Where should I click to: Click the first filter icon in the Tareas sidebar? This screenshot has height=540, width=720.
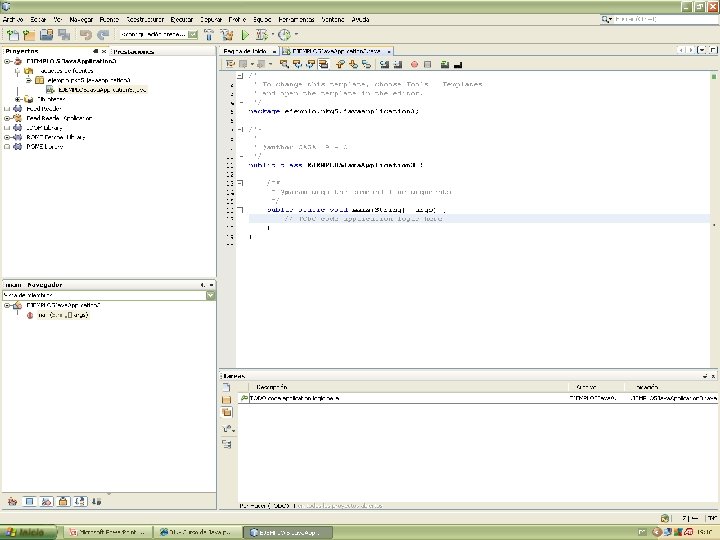click(227, 386)
